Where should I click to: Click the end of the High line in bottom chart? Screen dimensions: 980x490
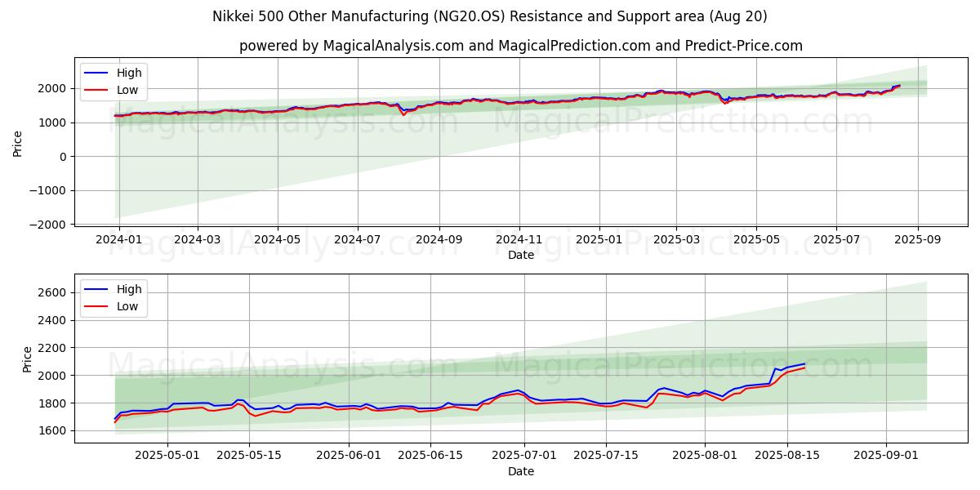[805, 363]
